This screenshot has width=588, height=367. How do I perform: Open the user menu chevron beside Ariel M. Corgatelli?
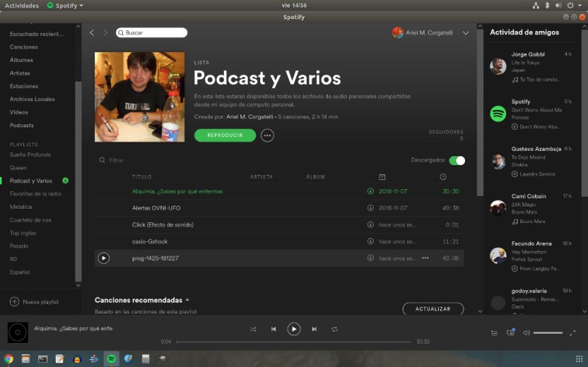466,33
